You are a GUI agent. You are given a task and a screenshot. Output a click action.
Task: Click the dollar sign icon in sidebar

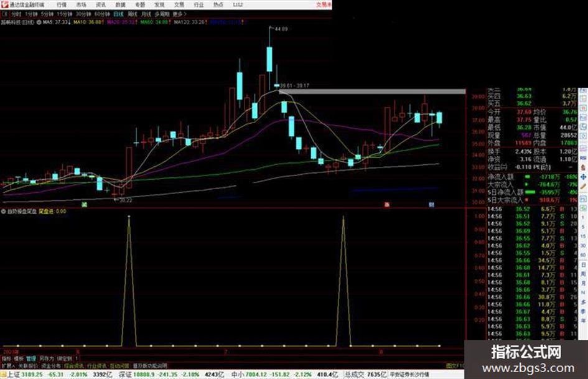(583, 167)
